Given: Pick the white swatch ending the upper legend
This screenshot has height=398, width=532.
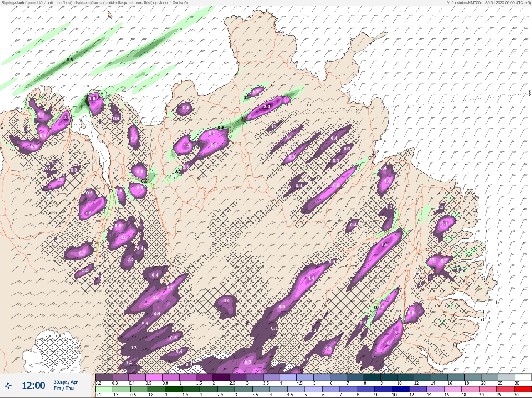Looking at the screenshot, I should click(523, 377).
